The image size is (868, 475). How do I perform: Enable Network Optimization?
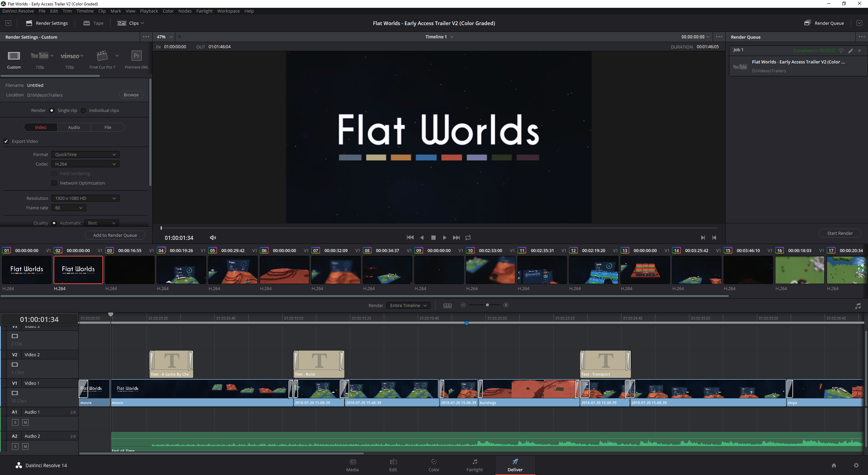click(x=54, y=183)
